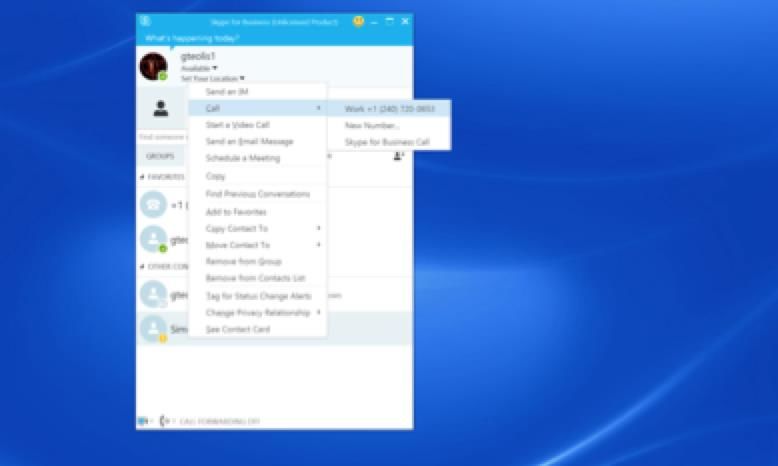
Task: Switch to the Groups tab
Action: [x=160, y=156]
